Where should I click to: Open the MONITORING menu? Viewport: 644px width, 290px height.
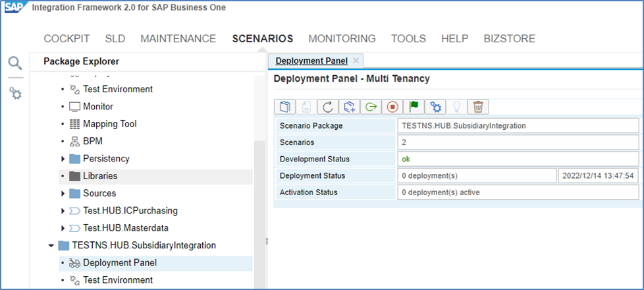click(x=342, y=39)
